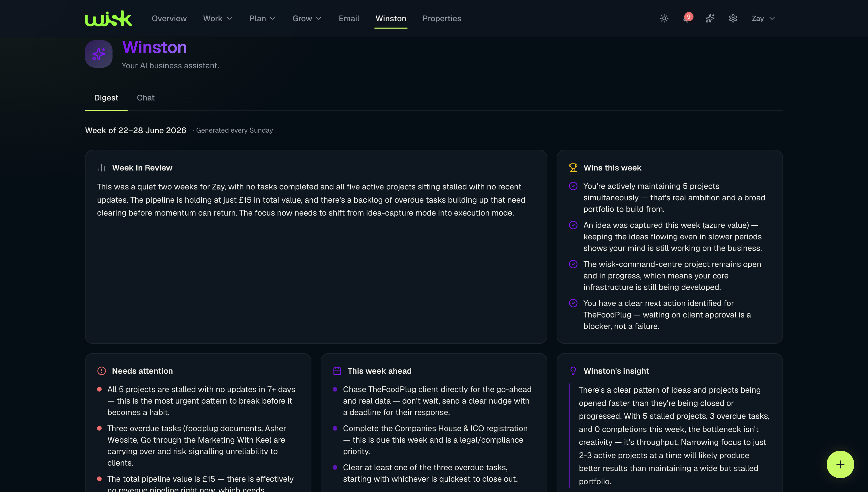Select the Winston nav item
Image resolution: width=868 pixels, height=492 pixels.
pyautogui.click(x=391, y=18)
